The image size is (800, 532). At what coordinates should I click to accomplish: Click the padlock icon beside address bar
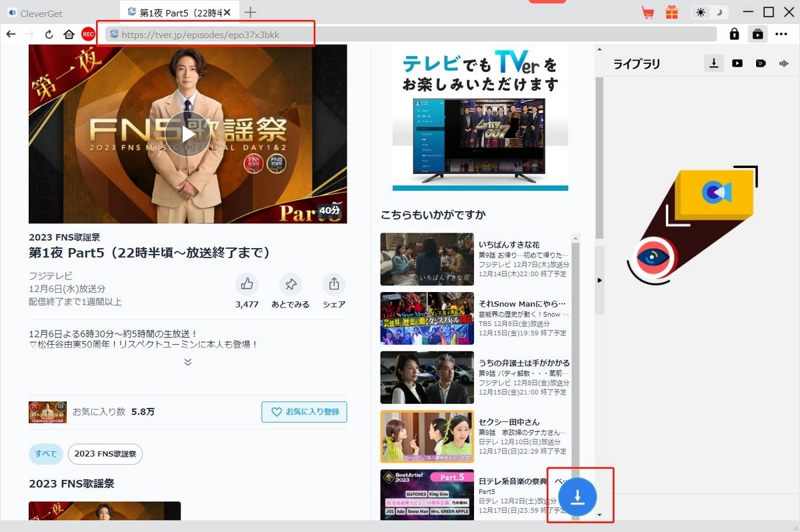pos(734,34)
